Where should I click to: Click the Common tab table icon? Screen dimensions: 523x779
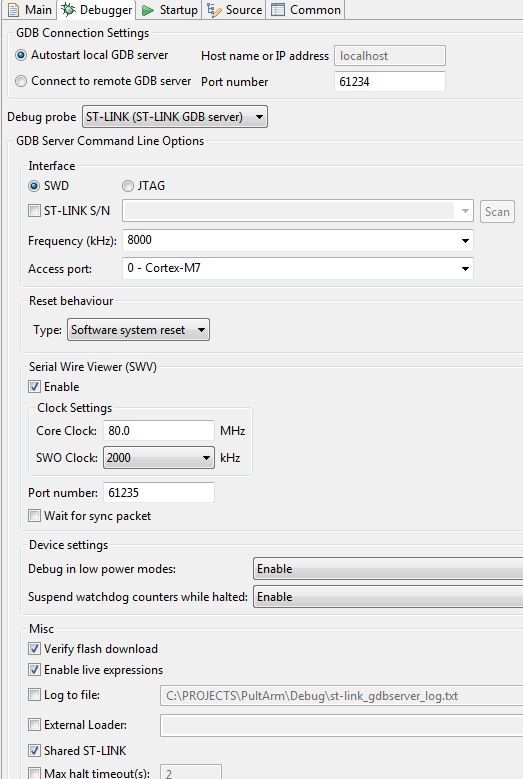[x=278, y=10]
